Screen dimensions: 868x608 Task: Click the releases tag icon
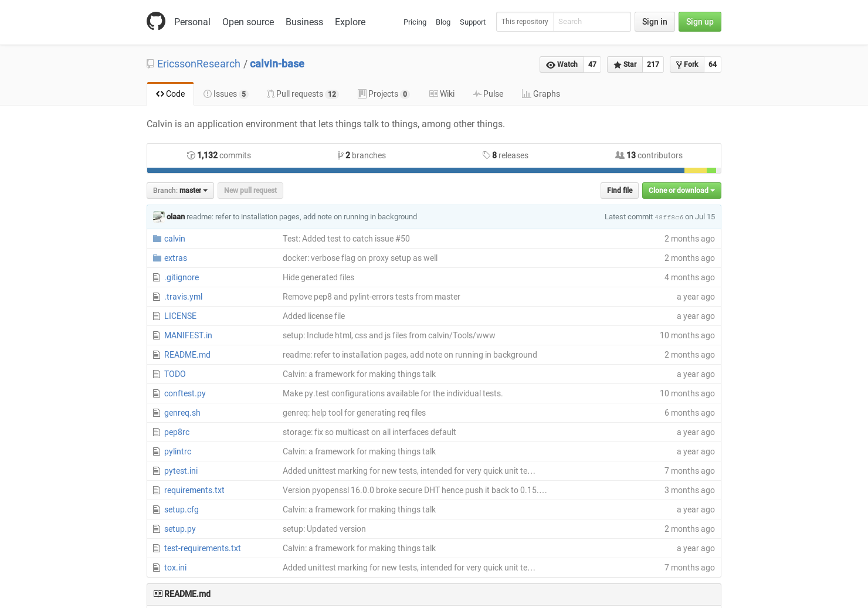coord(486,155)
